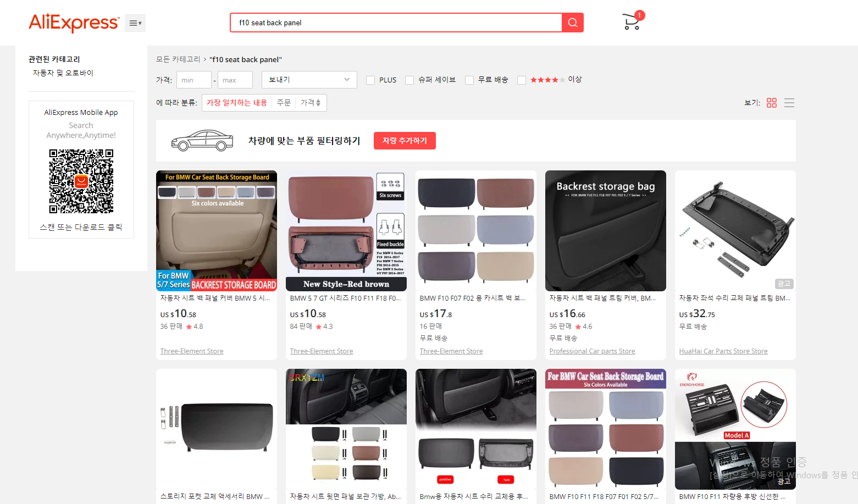
Task: Sort results by 주문
Action: [x=284, y=103]
